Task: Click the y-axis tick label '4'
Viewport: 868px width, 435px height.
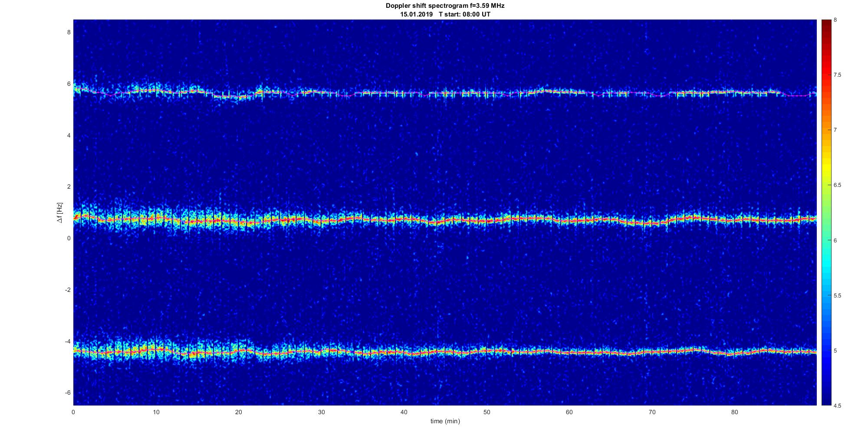Action: pyautogui.click(x=69, y=135)
